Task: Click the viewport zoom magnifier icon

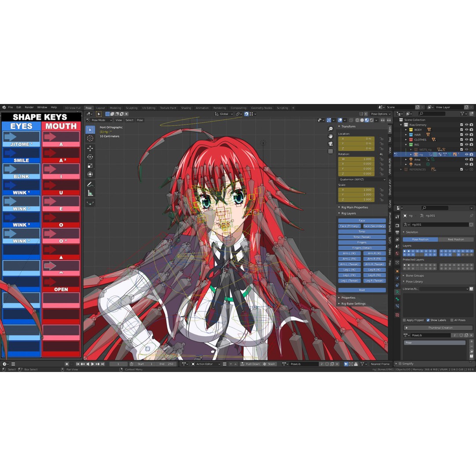Action: (331, 129)
